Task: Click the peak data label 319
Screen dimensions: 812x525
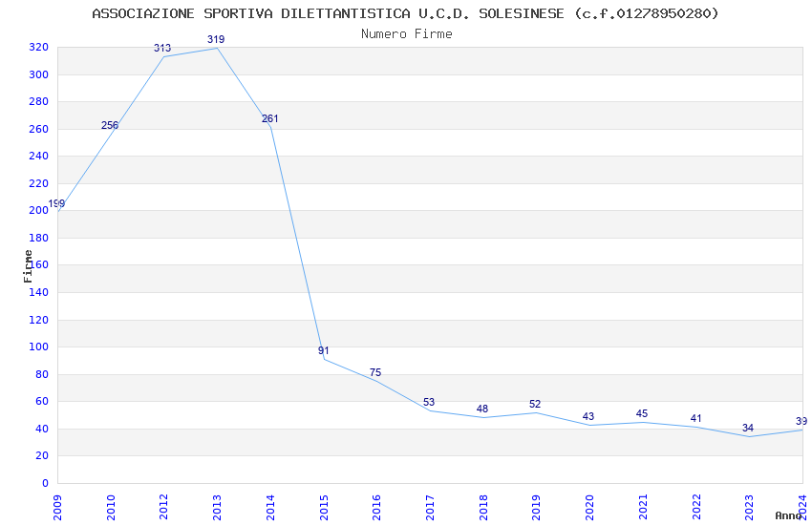Action: click(216, 39)
